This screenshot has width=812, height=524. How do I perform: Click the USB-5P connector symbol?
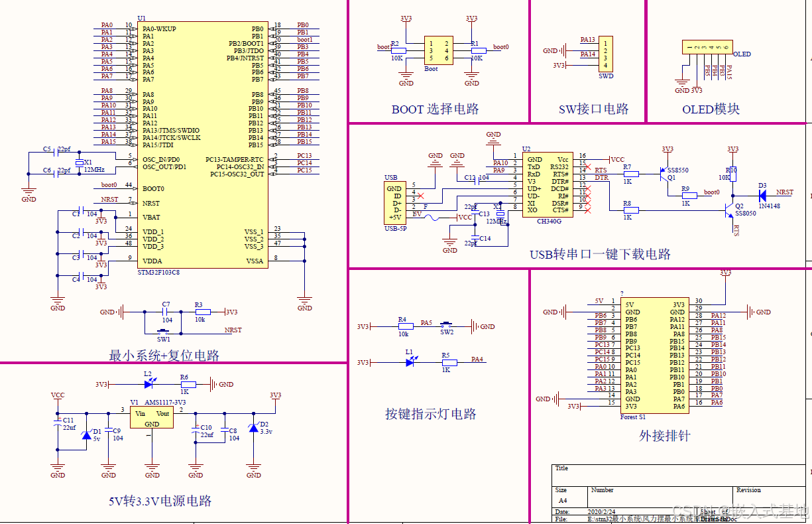pos(395,202)
